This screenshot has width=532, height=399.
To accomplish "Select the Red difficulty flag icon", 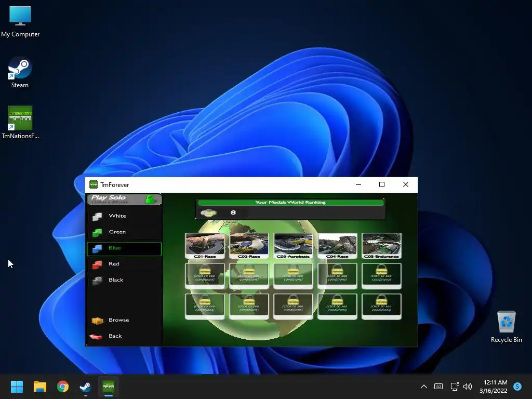I will point(97,264).
